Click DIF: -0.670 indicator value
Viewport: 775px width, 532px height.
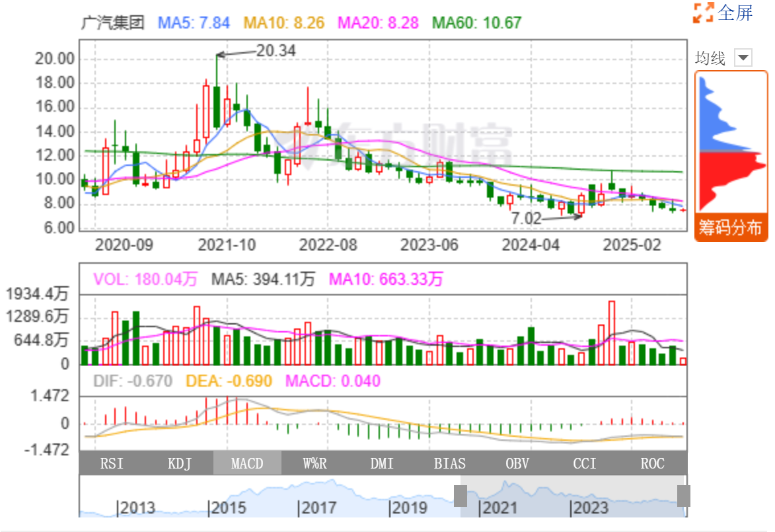132,381
